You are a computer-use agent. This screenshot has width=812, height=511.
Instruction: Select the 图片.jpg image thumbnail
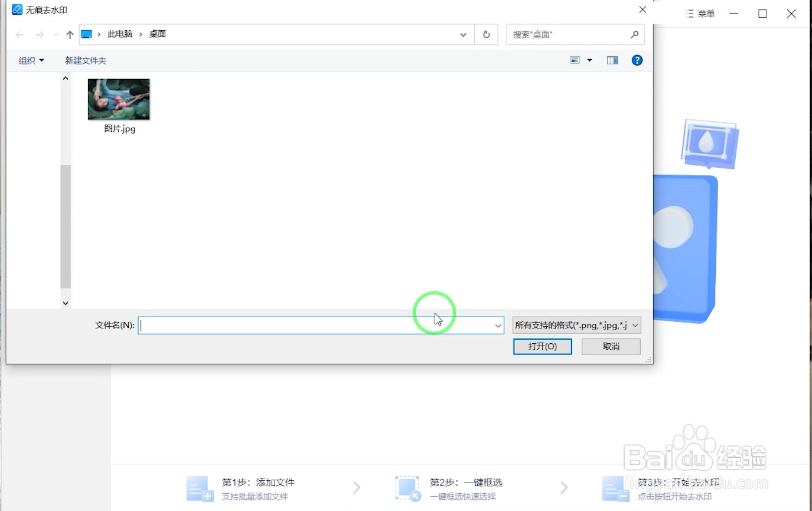(118, 99)
